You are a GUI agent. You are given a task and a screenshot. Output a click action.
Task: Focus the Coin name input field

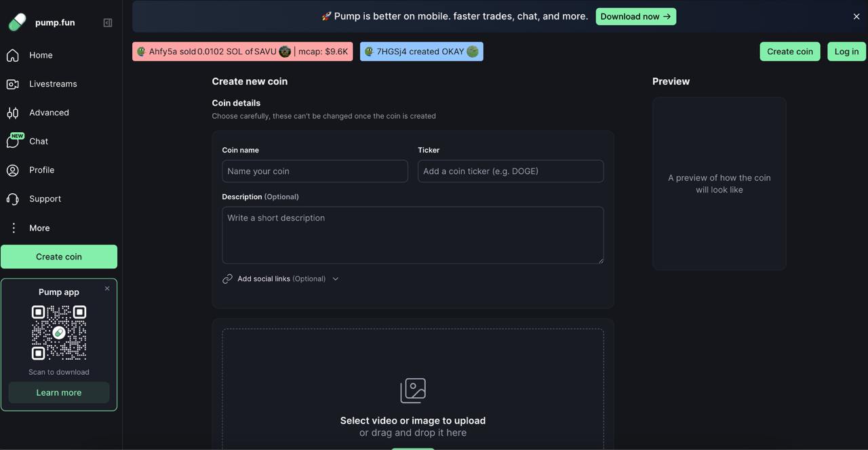pyautogui.click(x=315, y=171)
